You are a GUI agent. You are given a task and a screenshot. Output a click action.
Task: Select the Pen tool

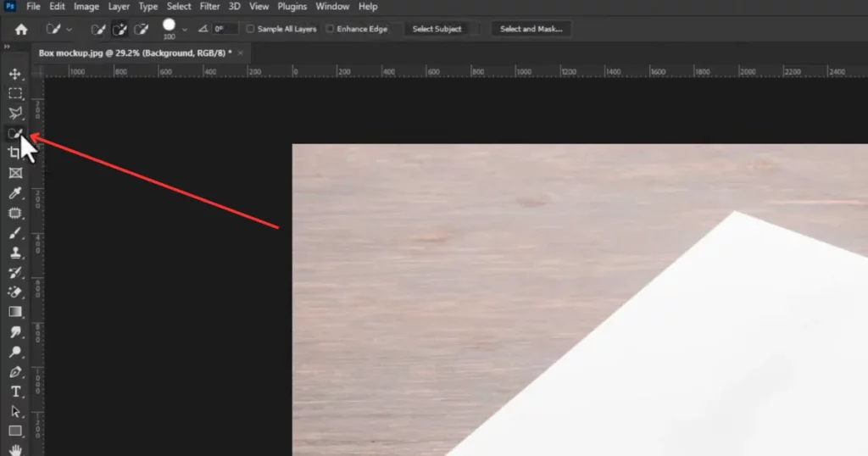[x=15, y=372]
